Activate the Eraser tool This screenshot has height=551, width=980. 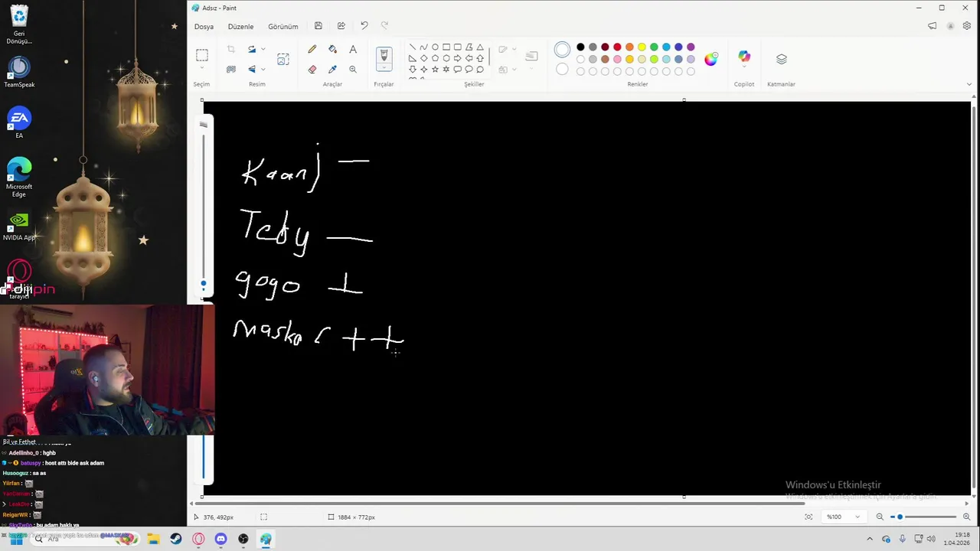tap(312, 69)
